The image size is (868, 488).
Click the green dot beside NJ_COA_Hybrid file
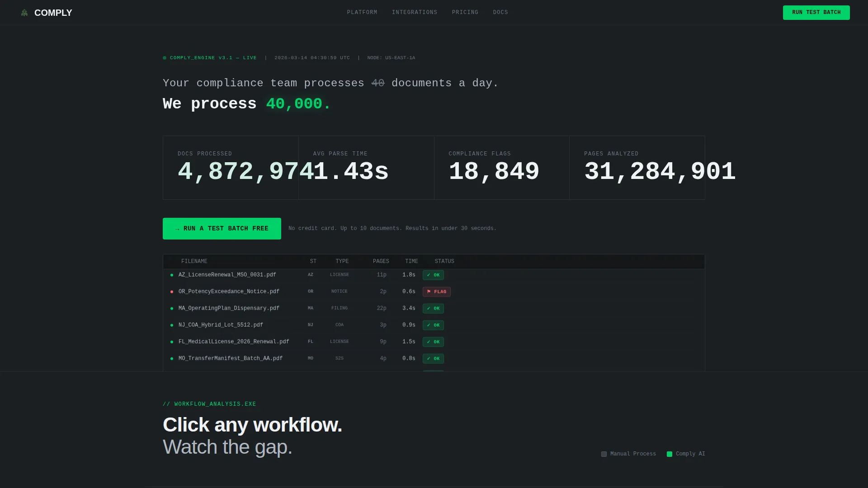point(172,325)
